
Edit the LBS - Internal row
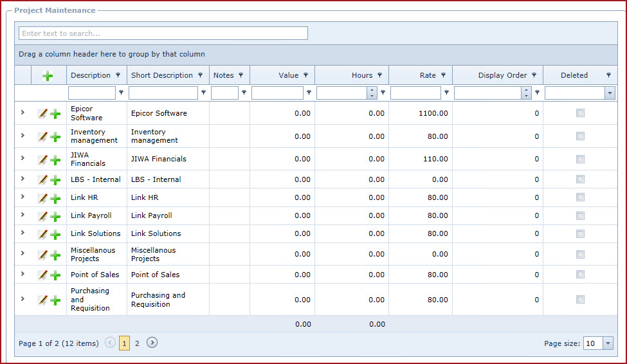tap(43, 179)
